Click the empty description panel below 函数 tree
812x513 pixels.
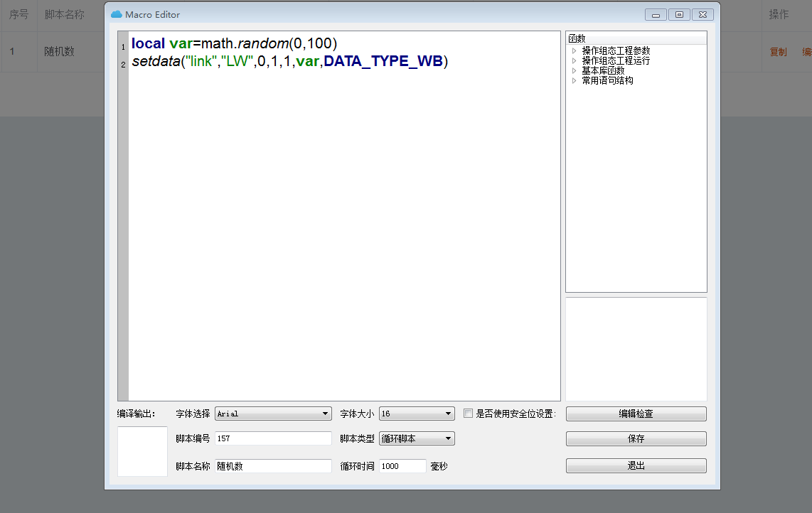636,349
